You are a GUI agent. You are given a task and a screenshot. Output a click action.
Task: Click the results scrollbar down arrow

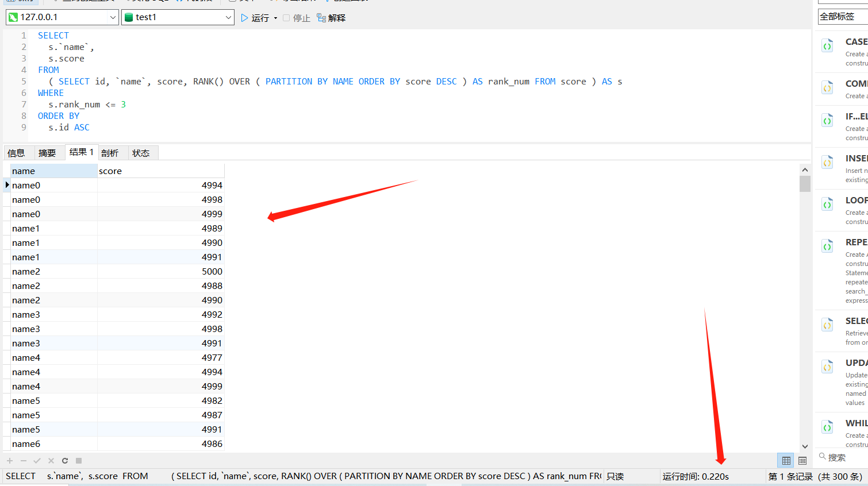pyautogui.click(x=805, y=446)
